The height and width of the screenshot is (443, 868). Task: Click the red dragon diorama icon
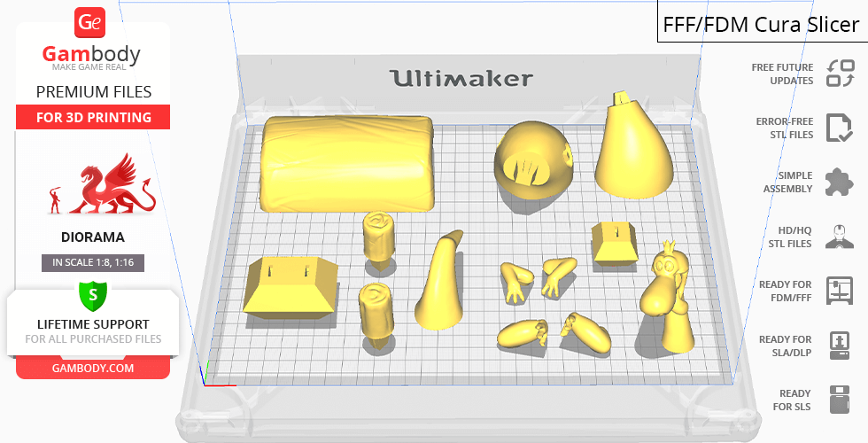coord(105,186)
